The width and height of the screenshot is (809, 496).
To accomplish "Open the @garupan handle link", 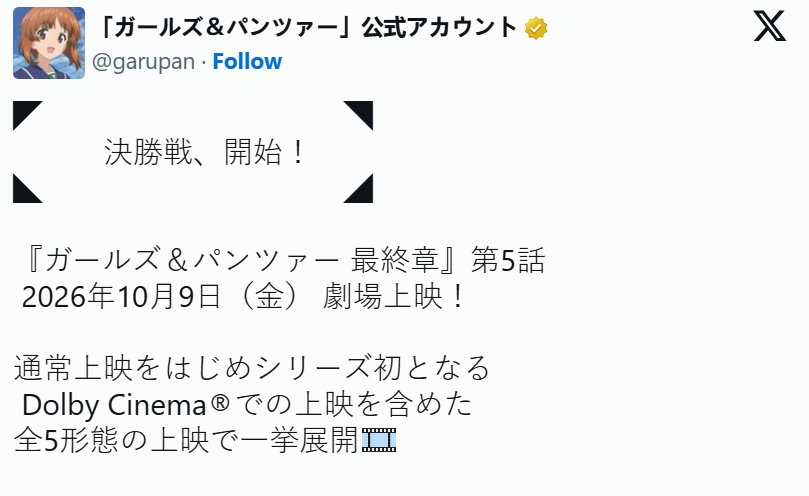I will coord(143,62).
